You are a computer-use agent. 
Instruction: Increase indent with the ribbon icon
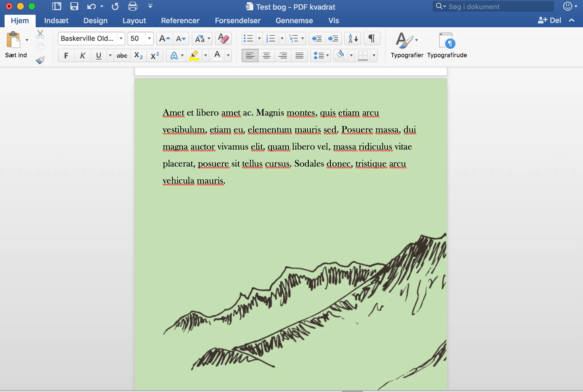point(333,39)
